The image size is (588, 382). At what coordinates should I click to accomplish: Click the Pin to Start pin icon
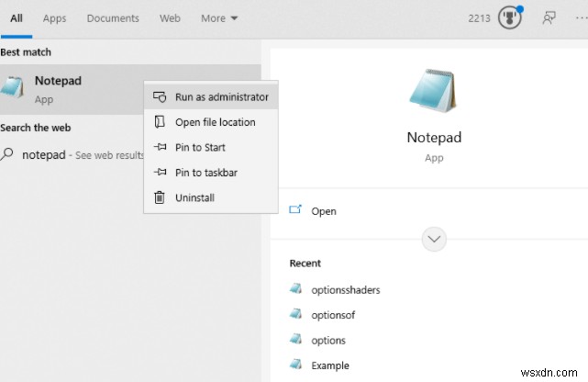(160, 147)
